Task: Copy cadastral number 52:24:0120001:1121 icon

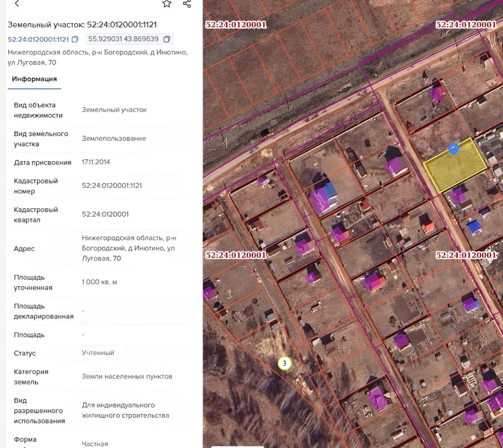Action: 75,39
